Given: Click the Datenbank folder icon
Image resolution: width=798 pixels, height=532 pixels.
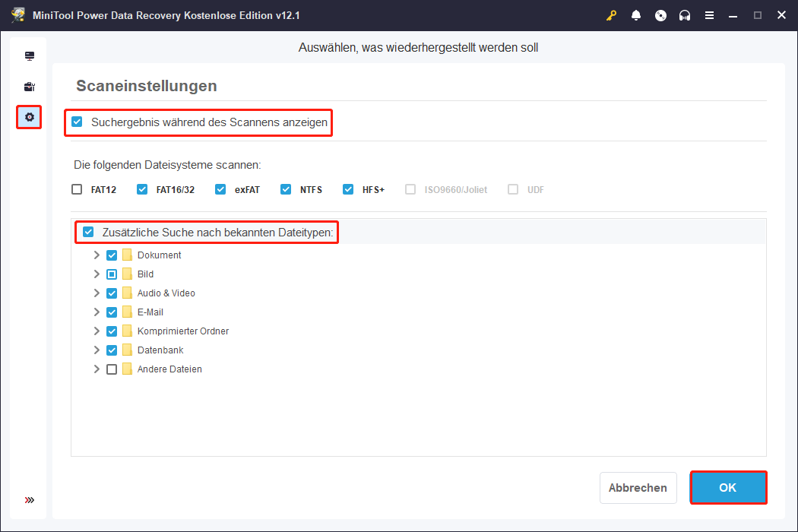Looking at the screenshot, I should tap(127, 350).
